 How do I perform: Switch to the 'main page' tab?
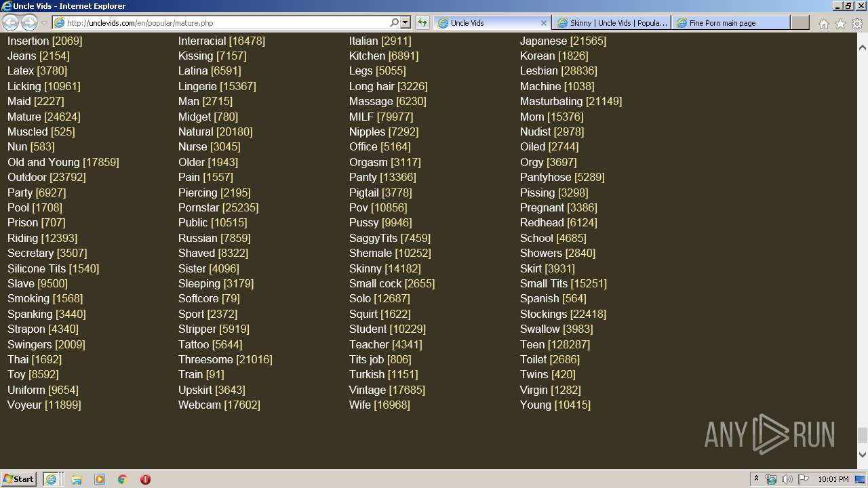[x=731, y=23]
